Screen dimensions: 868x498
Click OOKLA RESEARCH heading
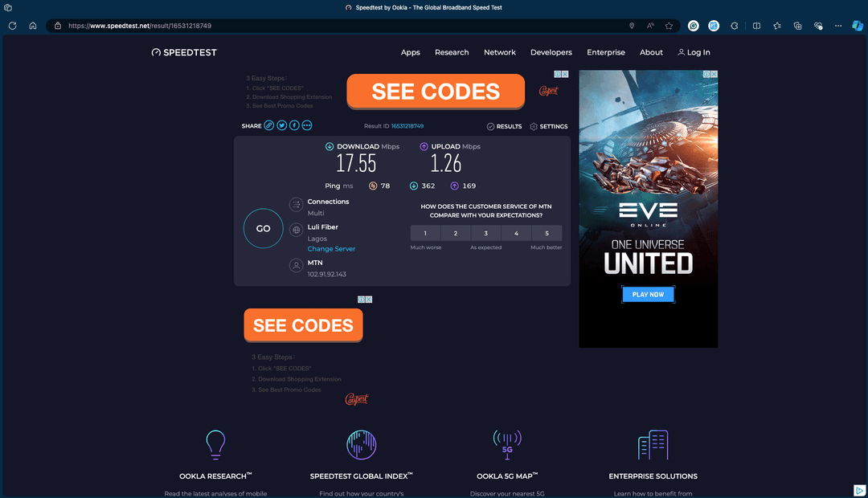215,476
